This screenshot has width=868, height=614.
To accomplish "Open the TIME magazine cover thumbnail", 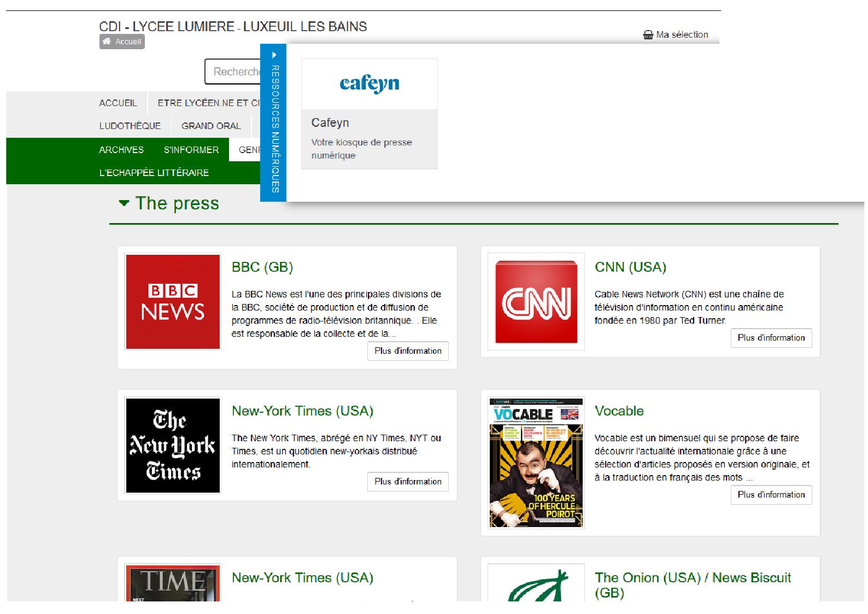I will [x=173, y=583].
